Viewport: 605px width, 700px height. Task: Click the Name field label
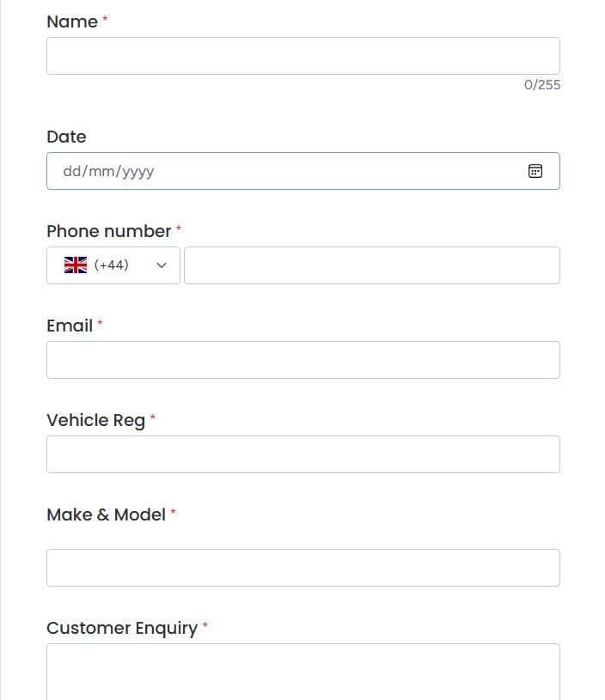pyautogui.click(x=72, y=21)
